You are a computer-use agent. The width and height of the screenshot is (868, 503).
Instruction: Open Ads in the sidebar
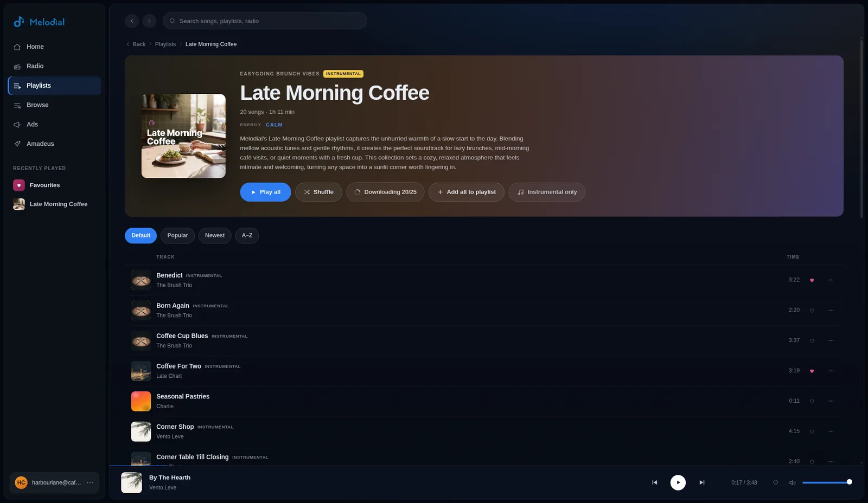54,125
